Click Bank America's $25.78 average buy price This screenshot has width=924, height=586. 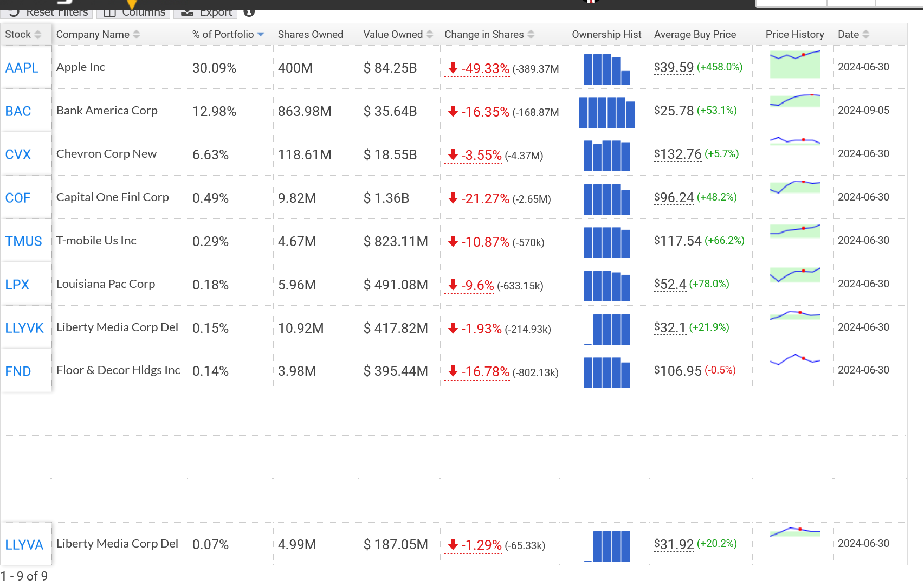click(x=674, y=111)
